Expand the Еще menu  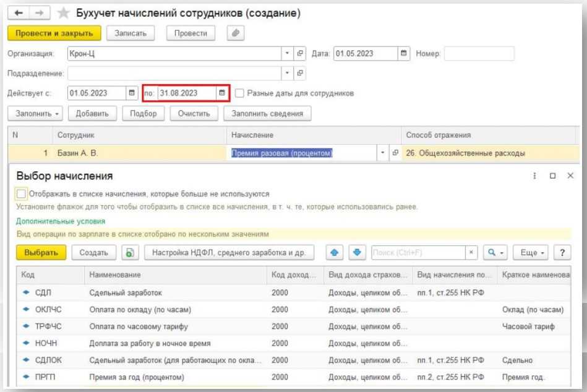(531, 253)
